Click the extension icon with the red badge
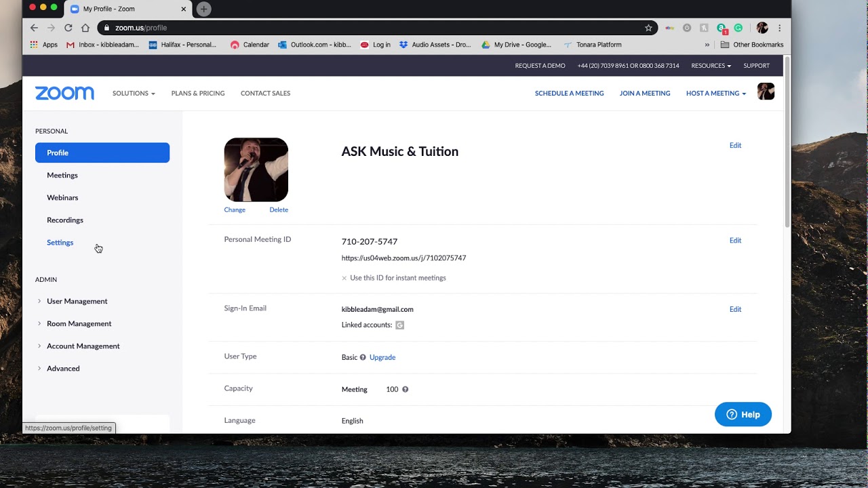868x488 pixels. click(x=722, y=28)
